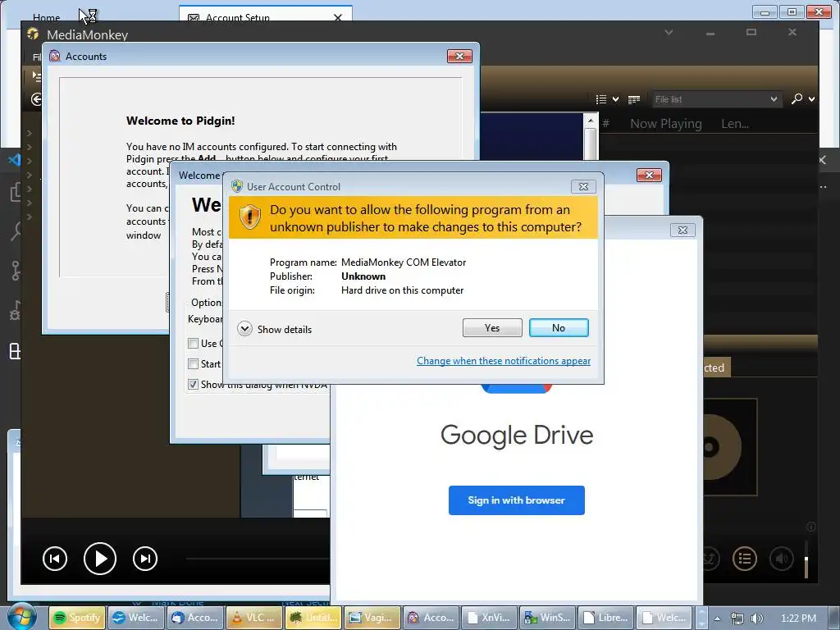Click the MediaMonkey back arrow icon
The image size is (840, 630).
36,99
